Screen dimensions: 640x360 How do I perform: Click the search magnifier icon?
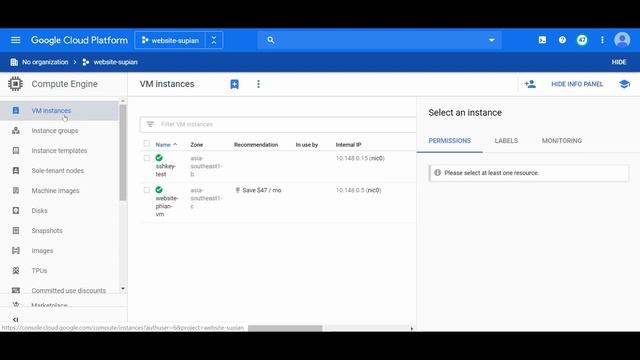tap(271, 40)
